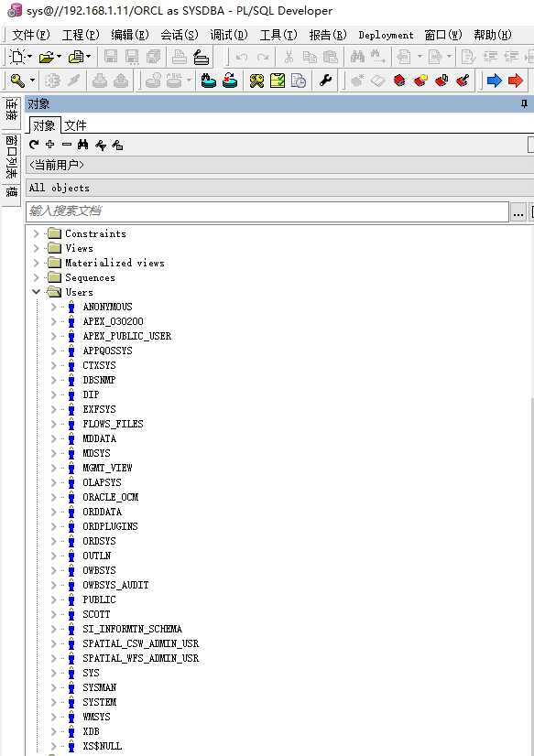
Task: Switch to the 文件 tab
Action: (75, 125)
